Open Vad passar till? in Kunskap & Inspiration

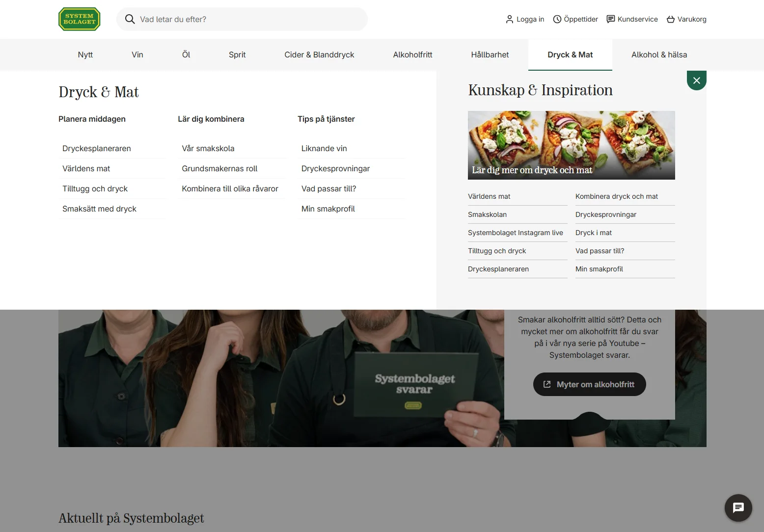(625, 251)
